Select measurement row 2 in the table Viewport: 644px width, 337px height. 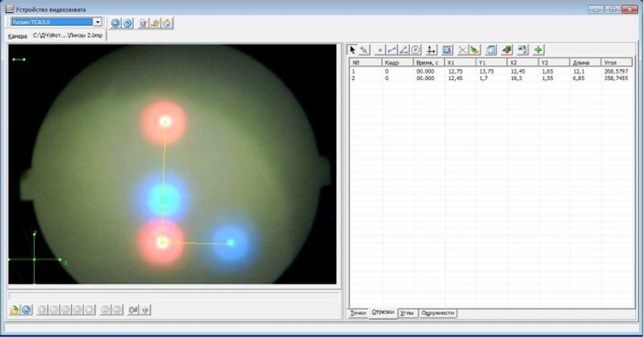(x=451, y=77)
